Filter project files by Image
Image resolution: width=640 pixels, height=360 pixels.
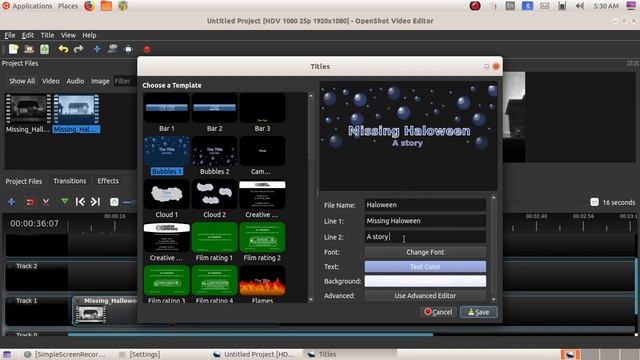(x=100, y=81)
